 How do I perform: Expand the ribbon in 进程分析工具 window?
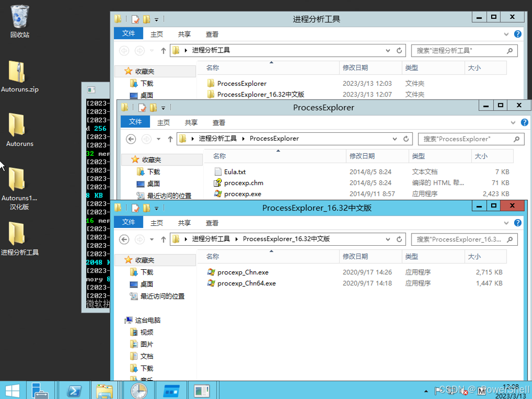click(x=506, y=34)
